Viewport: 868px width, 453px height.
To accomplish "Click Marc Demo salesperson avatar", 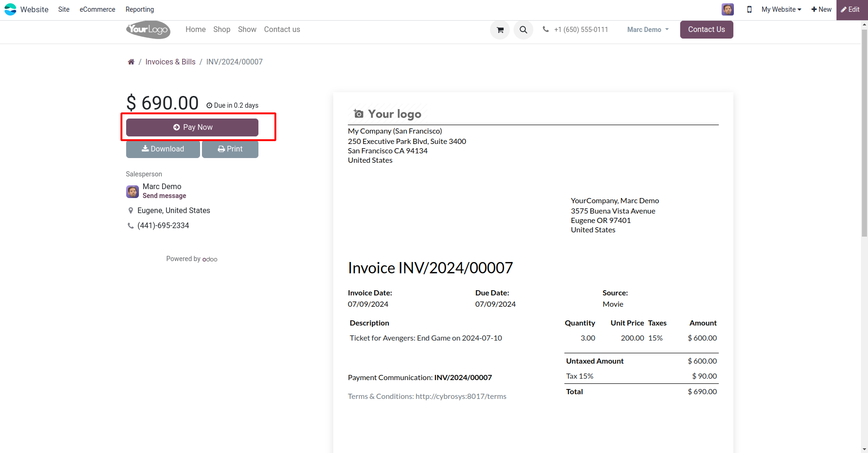I will point(132,191).
